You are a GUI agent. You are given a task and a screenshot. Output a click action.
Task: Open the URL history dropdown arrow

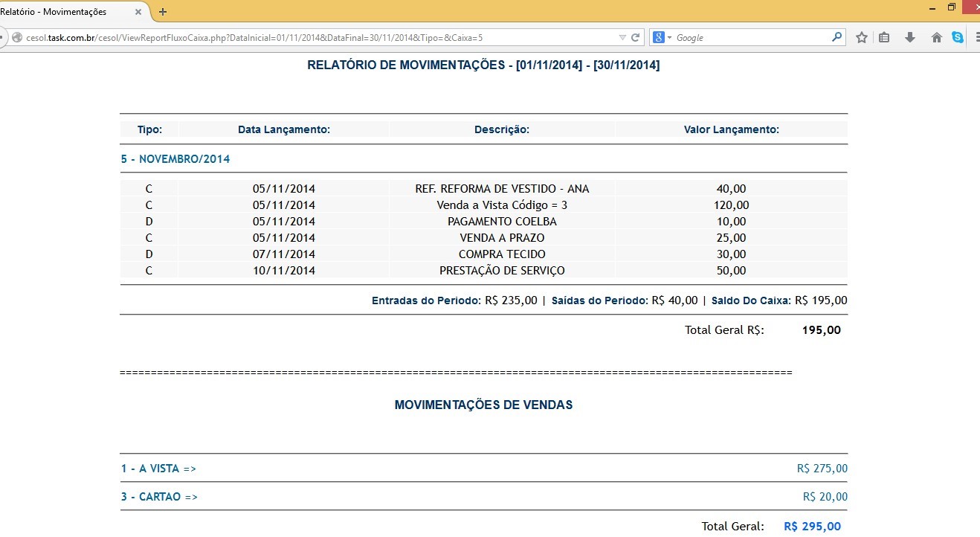[622, 37]
